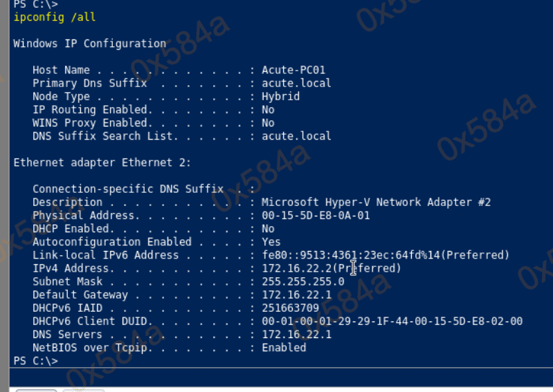Click the DHCPv6 IAID value 251663709
The image size is (553, 392).
290,308
